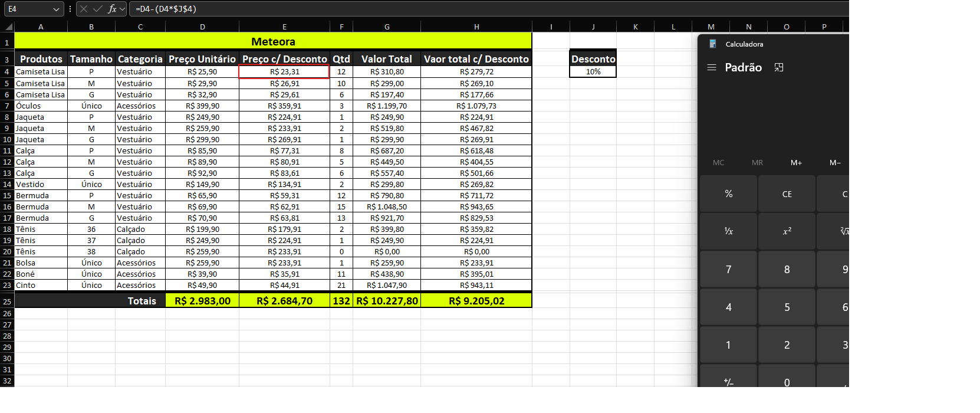The image size is (980, 413).
Task: Click the R$ 399,90 unit price cell
Action: [202, 106]
